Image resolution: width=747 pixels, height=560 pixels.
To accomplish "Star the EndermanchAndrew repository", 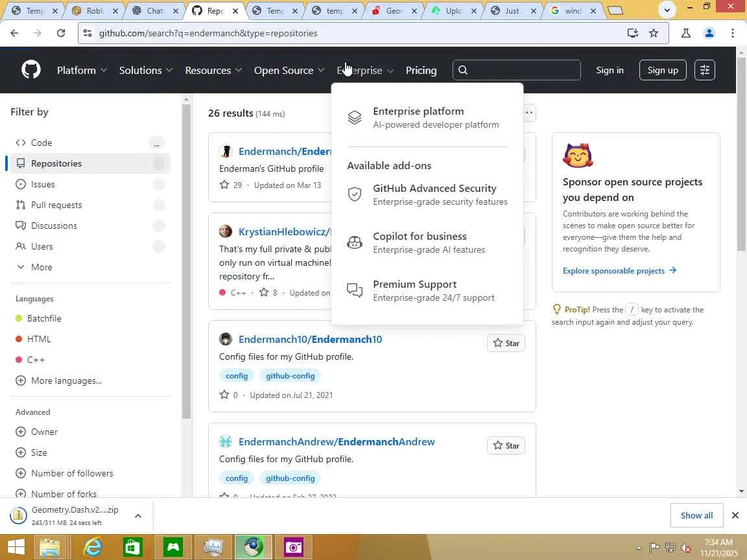I will pyautogui.click(x=506, y=445).
